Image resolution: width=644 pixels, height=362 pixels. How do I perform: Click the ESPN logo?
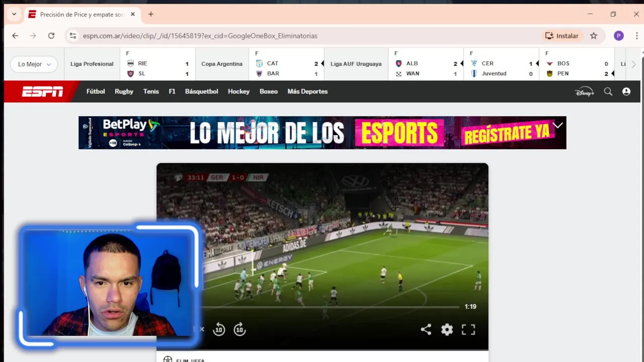[42, 92]
